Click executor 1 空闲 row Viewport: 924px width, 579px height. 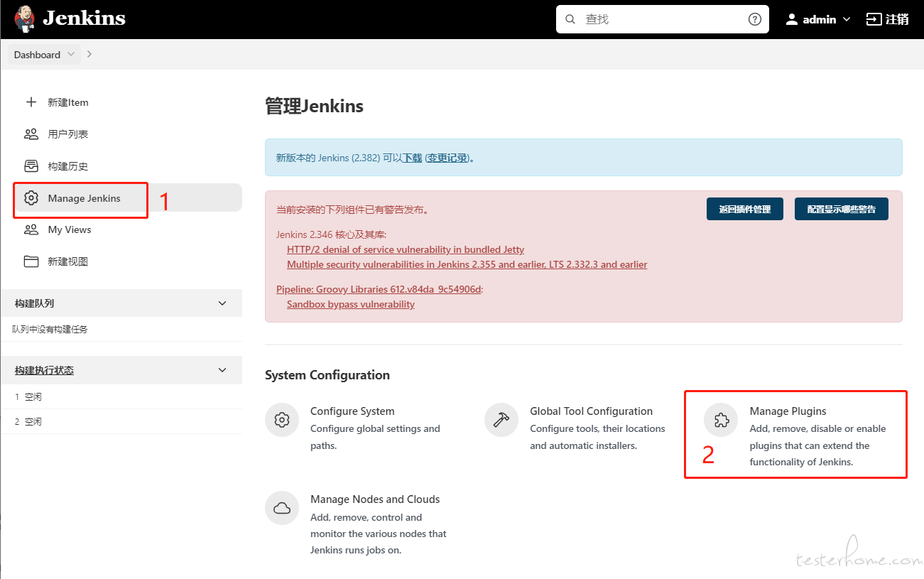tap(121, 396)
